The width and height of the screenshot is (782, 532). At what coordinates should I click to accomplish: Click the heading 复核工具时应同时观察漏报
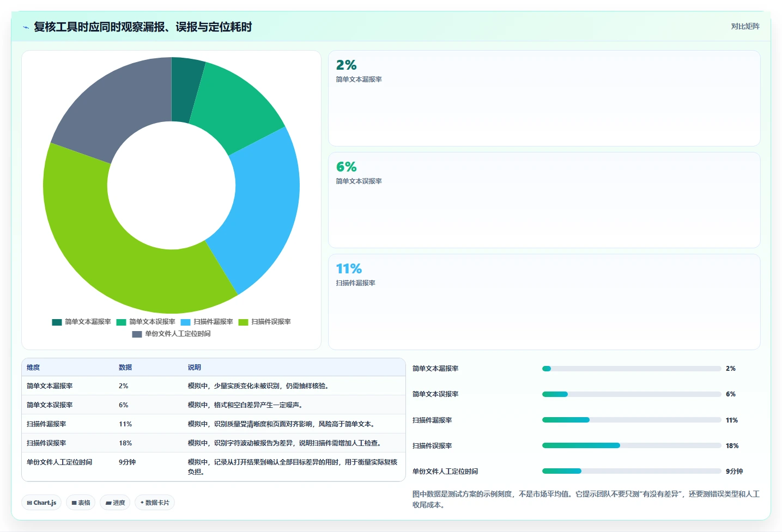[x=143, y=27]
